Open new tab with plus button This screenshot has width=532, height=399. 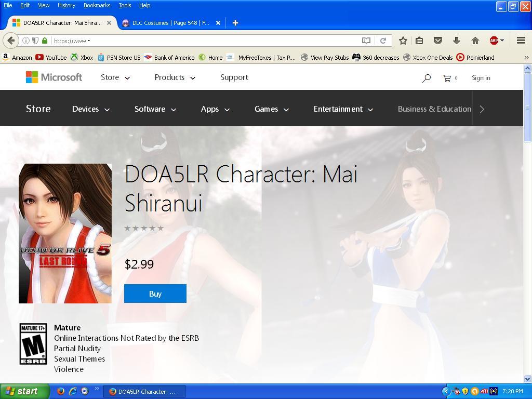point(235,23)
